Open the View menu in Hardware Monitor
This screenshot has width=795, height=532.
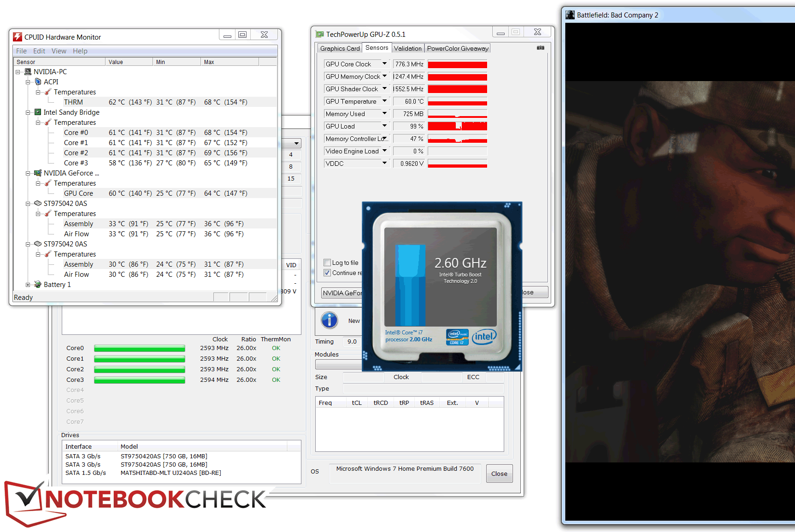click(x=59, y=51)
